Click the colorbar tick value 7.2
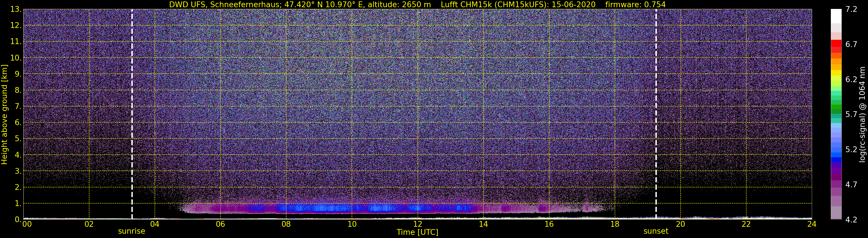The width and height of the screenshot is (868, 238). [x=852, y=9]
